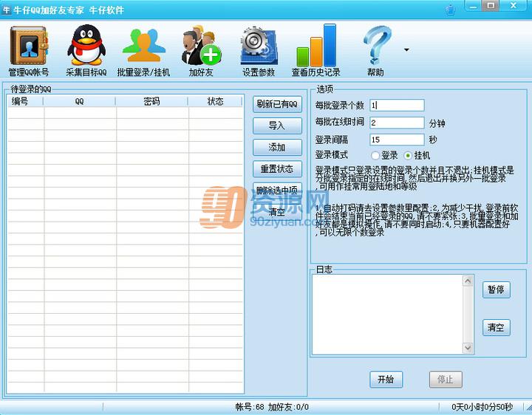Click the 重置状态 reset status button
532x415 pixels.
point(277,169)
